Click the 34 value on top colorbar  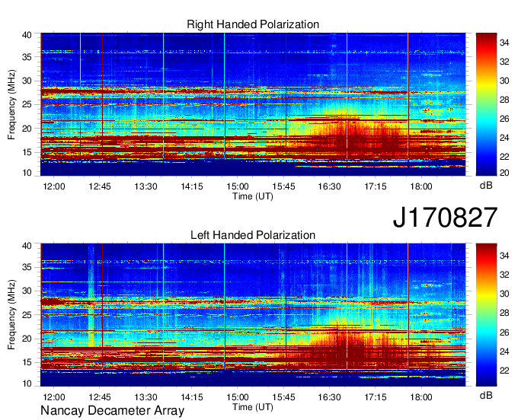tap(504, 43)
